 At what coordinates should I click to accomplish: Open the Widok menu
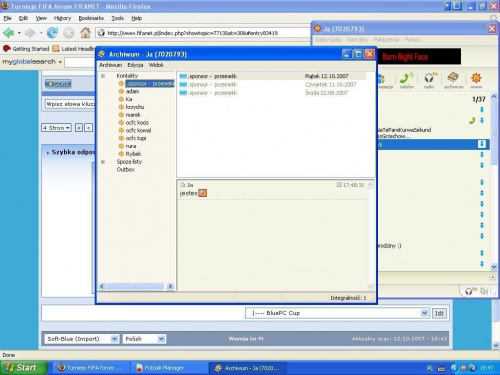[156, 65]
